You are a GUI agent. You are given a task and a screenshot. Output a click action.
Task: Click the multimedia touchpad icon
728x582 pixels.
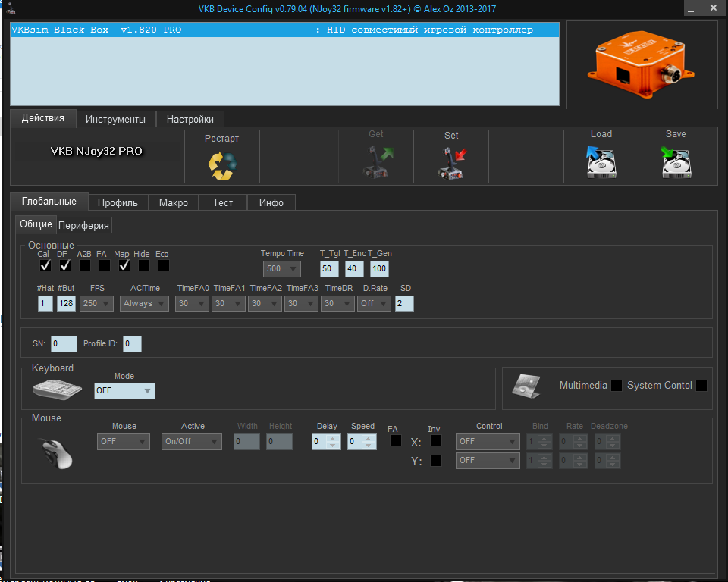pos(526,386)
